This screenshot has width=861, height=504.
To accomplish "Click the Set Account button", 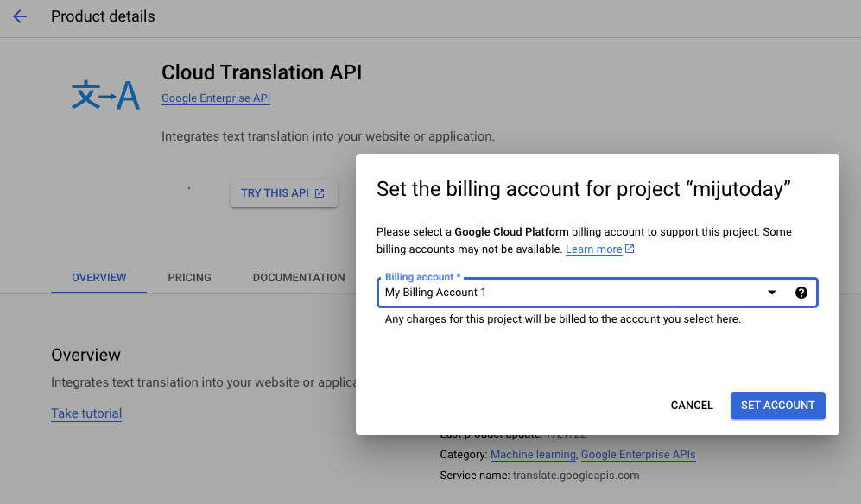I will click(x=777, y=405).
